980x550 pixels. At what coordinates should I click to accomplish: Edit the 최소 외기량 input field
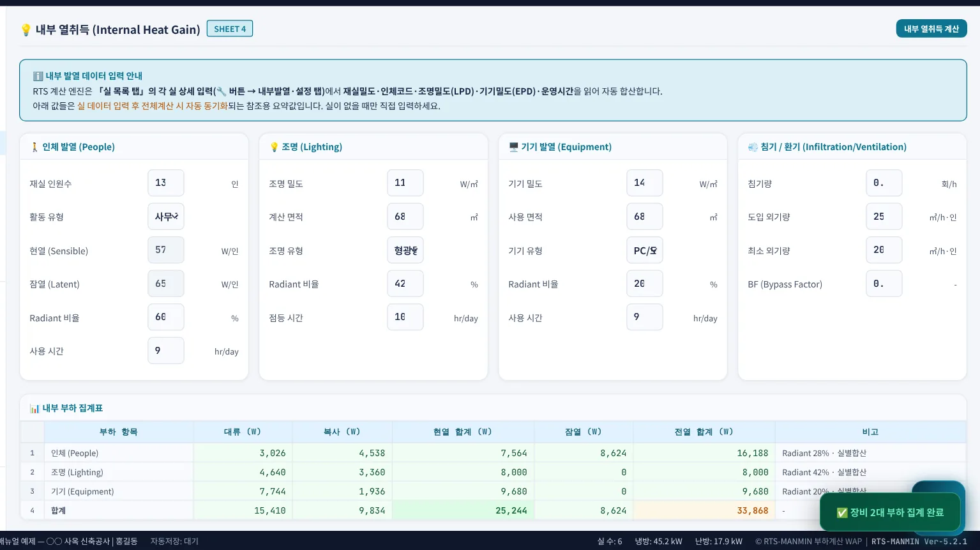point(884,250)
